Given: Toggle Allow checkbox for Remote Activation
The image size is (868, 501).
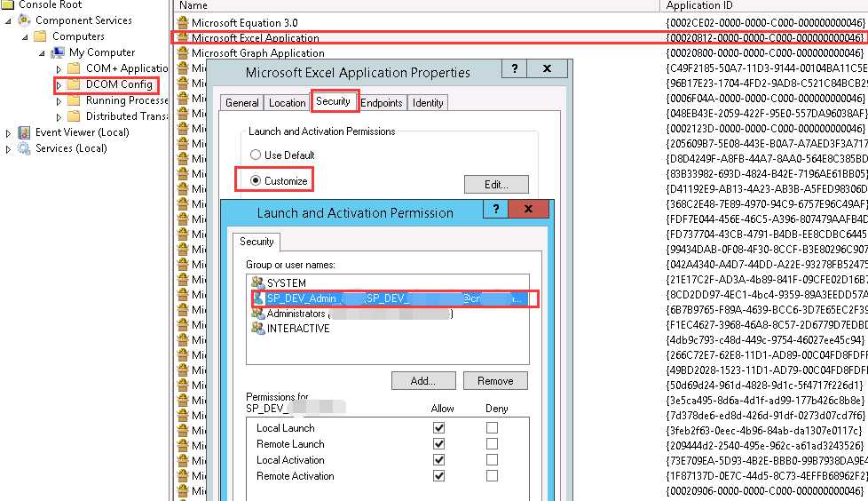Looking at the screenshot, I should pos(439,476).
